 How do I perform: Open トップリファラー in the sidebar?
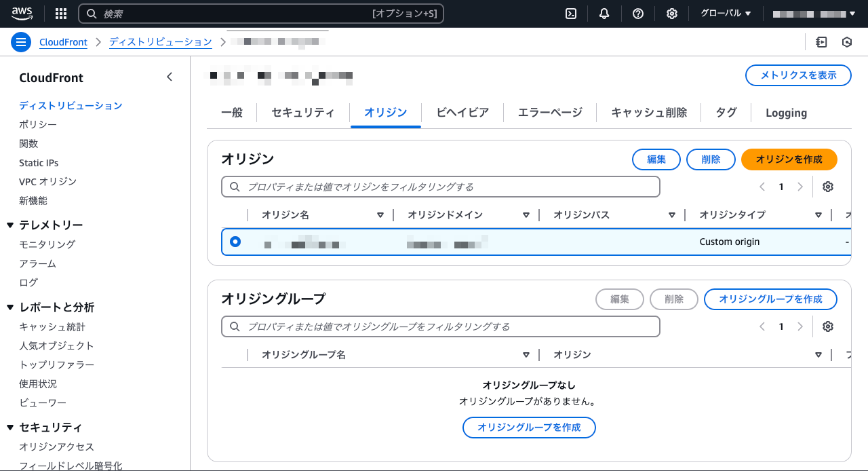(56, 364)
